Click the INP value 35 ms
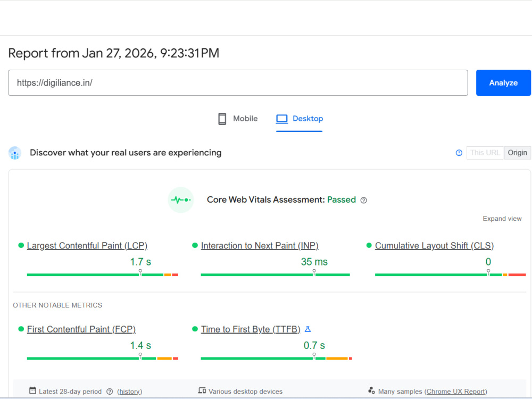This screenshot has height=399, width=532. coord(314,262)
